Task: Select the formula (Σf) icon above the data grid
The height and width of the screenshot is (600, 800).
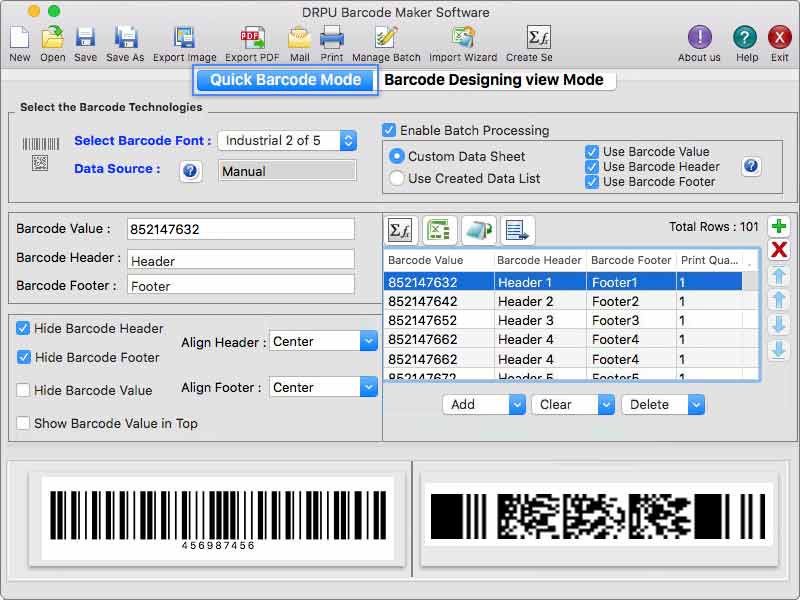Action: point(400,230)
